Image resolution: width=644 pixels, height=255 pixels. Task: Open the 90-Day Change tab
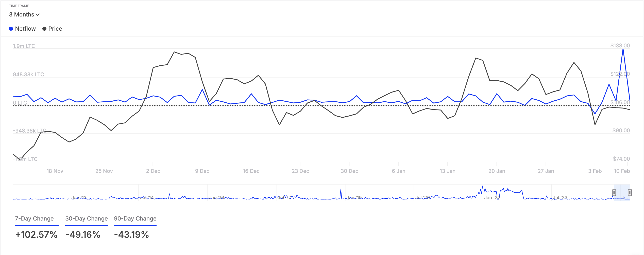click(135, 218)
